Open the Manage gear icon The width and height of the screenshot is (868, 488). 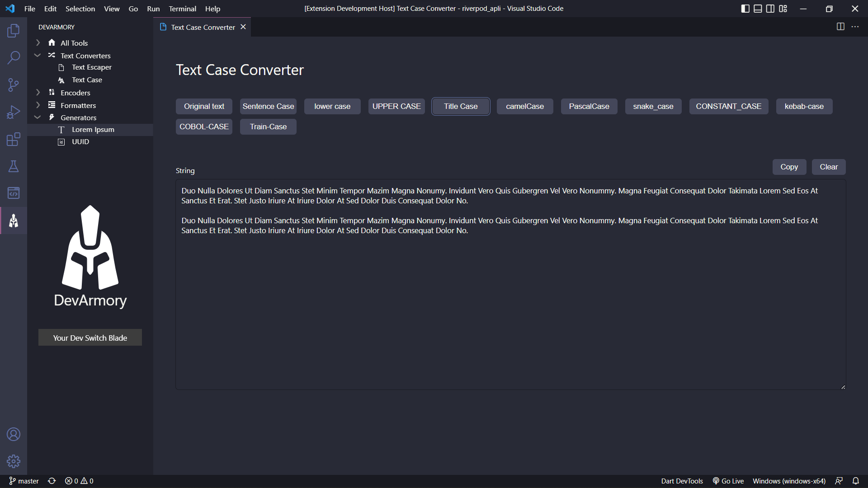click(x=14, y=461)
